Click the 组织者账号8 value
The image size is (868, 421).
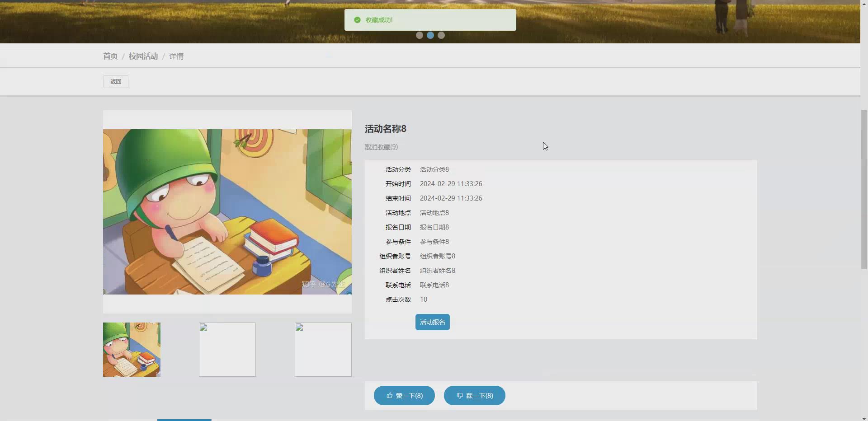tap(438, 256)
